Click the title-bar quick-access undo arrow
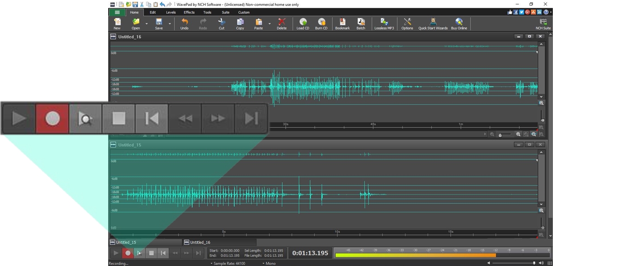Screen dimensions: 644x266 coord(162,4)
